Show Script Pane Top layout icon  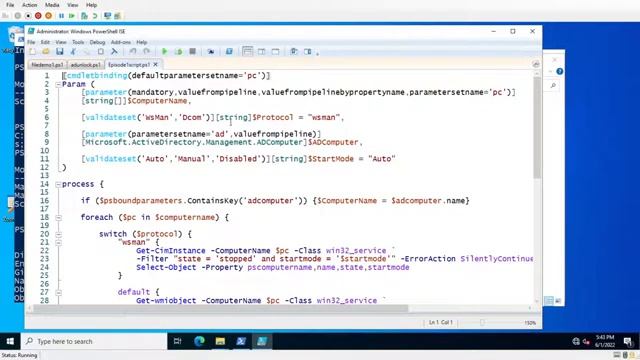(247, 51)
